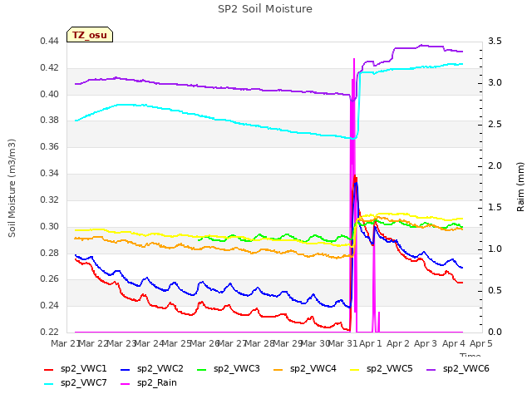
Task: Click the SP2 Soil Moisture chart title
Action: click(265, 9)
